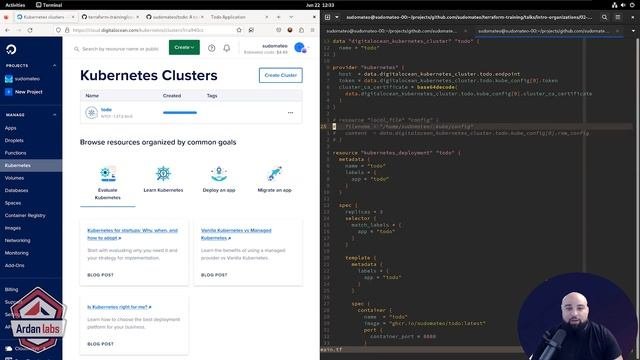Switch to the Todo Application browser tab
The height and width of the screenshot is (360, 640).
pyautogui.click(x=239, y=17)
